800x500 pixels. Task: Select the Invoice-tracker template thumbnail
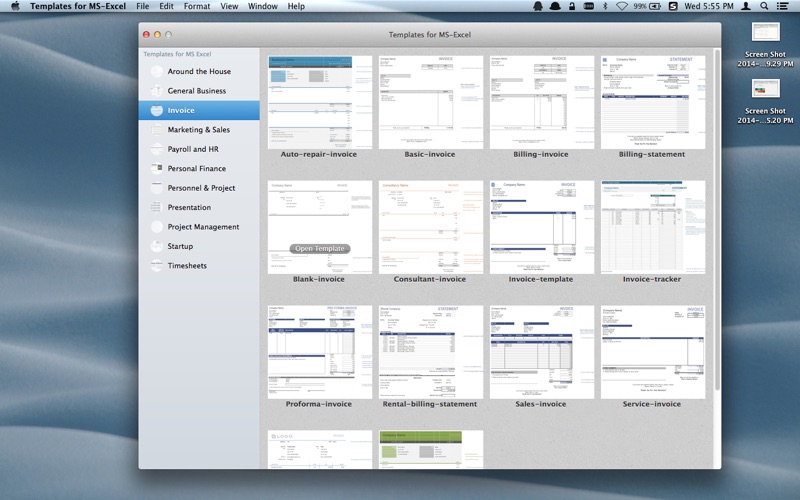653,227
